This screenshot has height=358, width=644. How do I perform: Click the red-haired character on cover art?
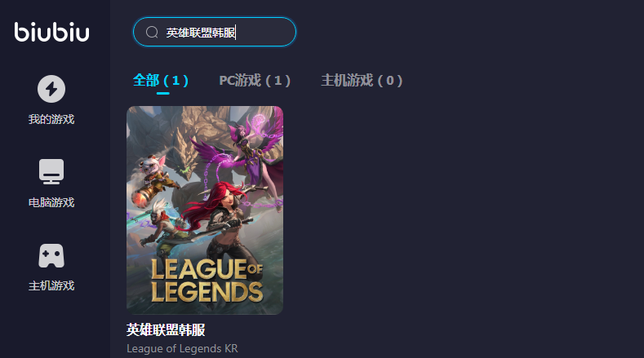[222, 214]
